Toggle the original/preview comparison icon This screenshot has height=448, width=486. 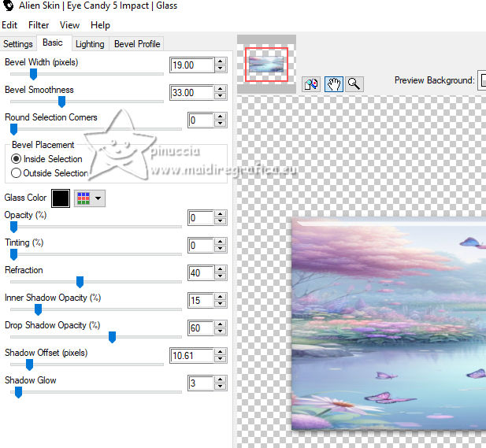coord(311,84)
